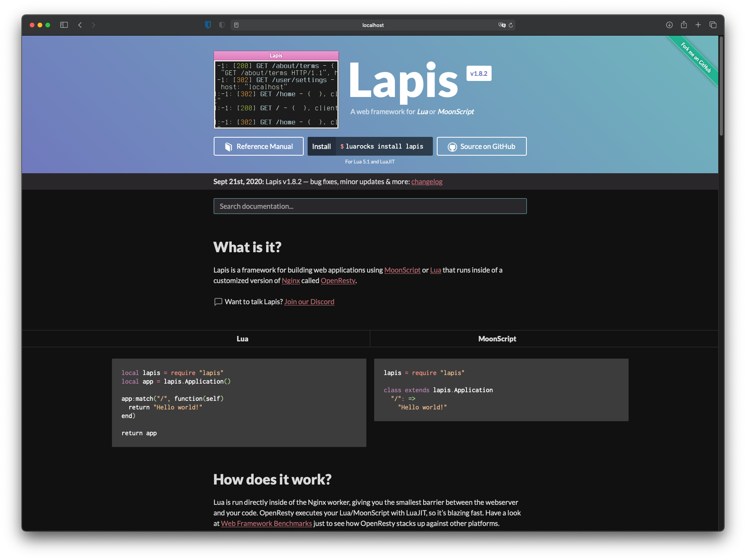Focus the Search documentation field
746x560 pixels.
[370, 206]
